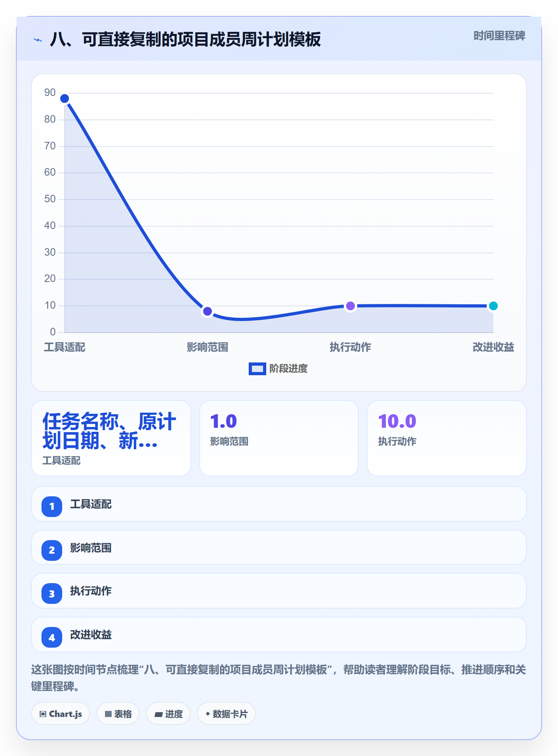Click the purple data point at 执行动作
The height and width of the screenshot is (756, 558).
[350, 306]
